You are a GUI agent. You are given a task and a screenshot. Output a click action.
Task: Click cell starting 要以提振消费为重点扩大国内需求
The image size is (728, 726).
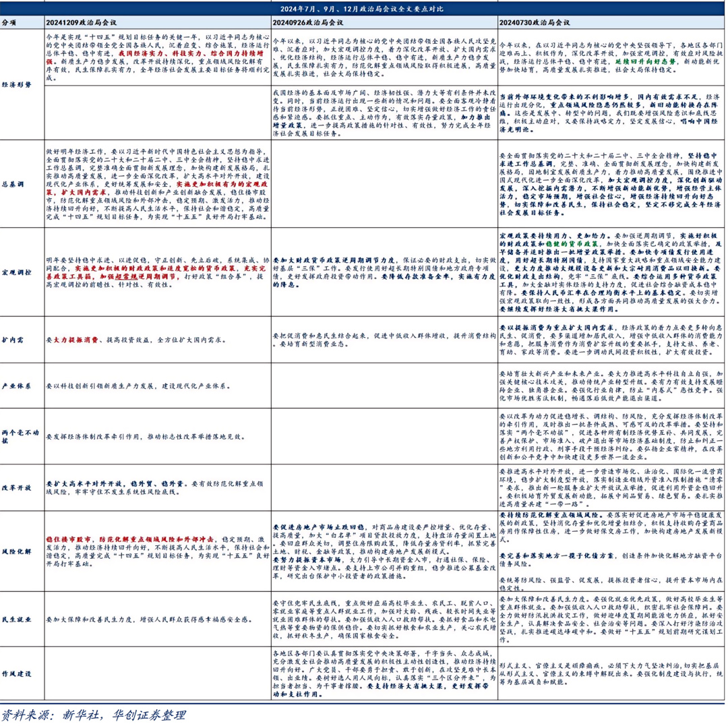611,340
